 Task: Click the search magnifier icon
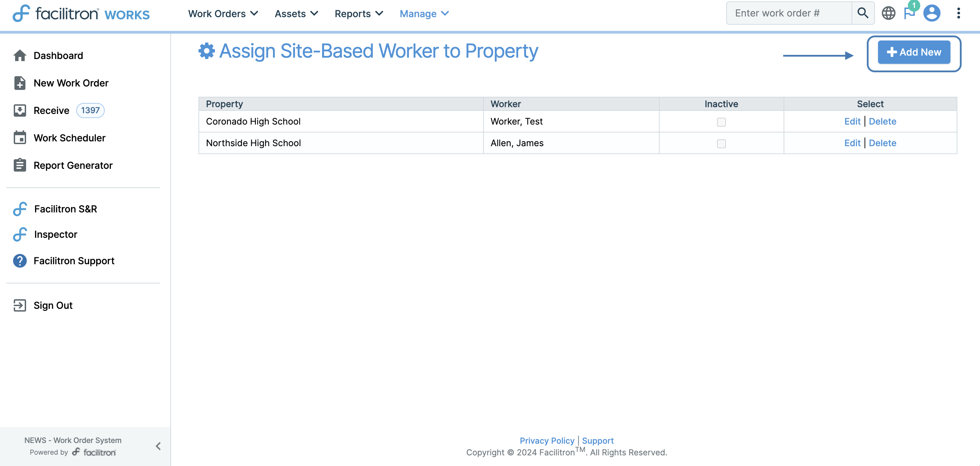pos(863,13)
